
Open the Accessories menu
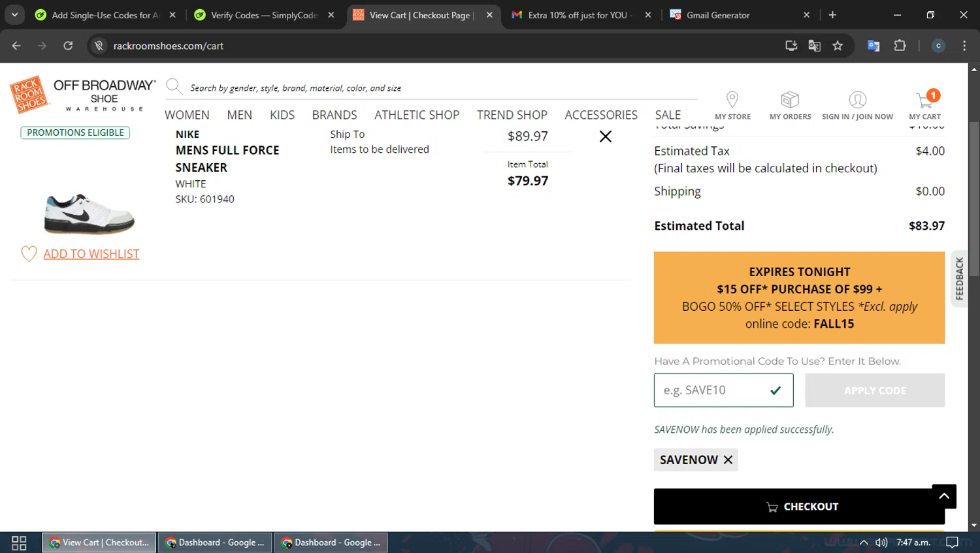(601, 115)
